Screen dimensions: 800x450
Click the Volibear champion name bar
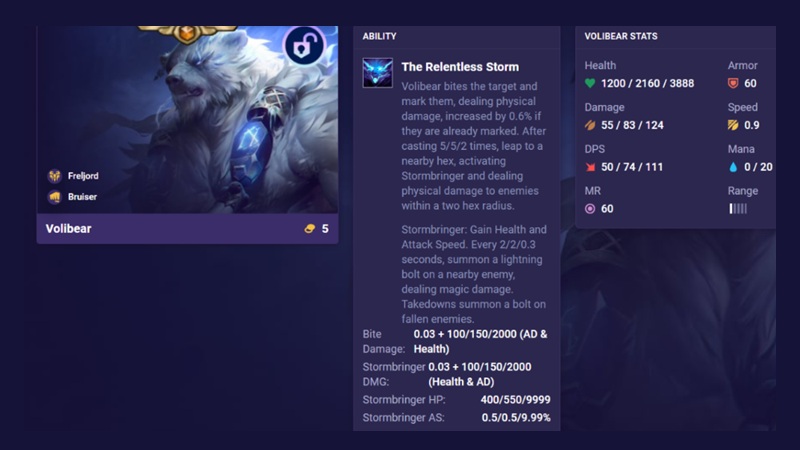[x=187, y=229]
